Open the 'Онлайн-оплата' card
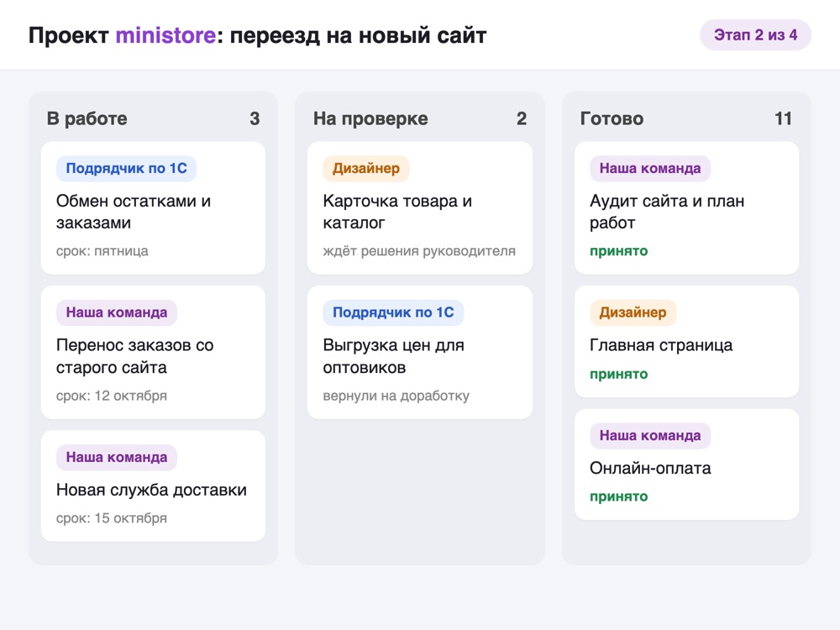 pyautogui.click(x=687, y=465)
